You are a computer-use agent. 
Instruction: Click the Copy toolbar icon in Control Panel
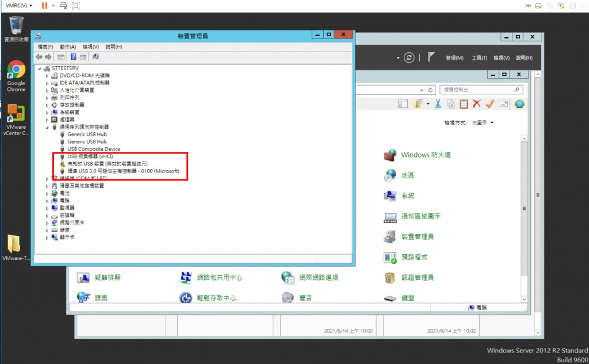tap(451, 104)
